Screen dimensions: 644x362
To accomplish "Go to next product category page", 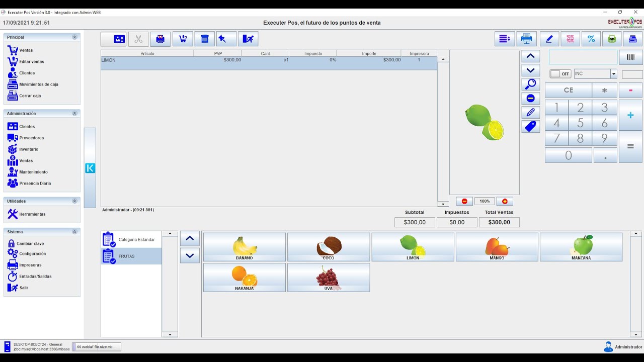I will point(190,255).
